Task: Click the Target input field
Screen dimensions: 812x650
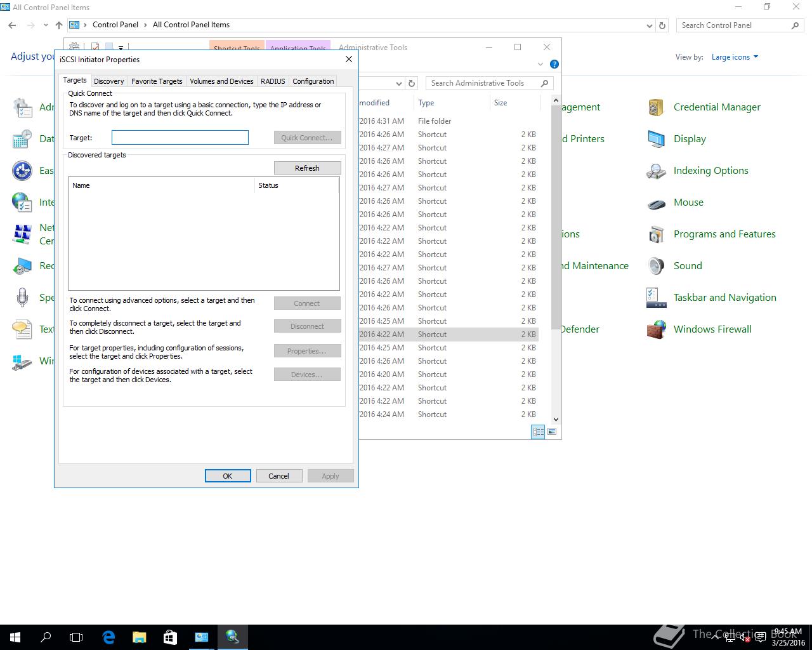Action: click(x=180, y=138)
